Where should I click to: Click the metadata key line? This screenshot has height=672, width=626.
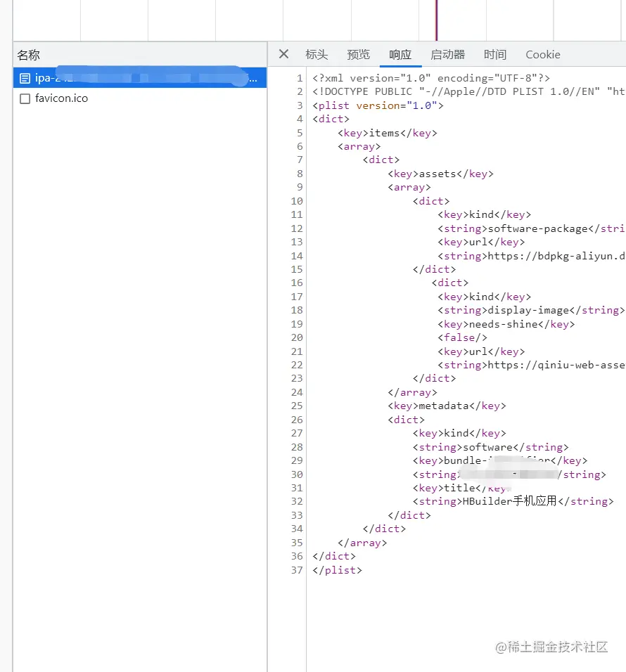[447, 406]
